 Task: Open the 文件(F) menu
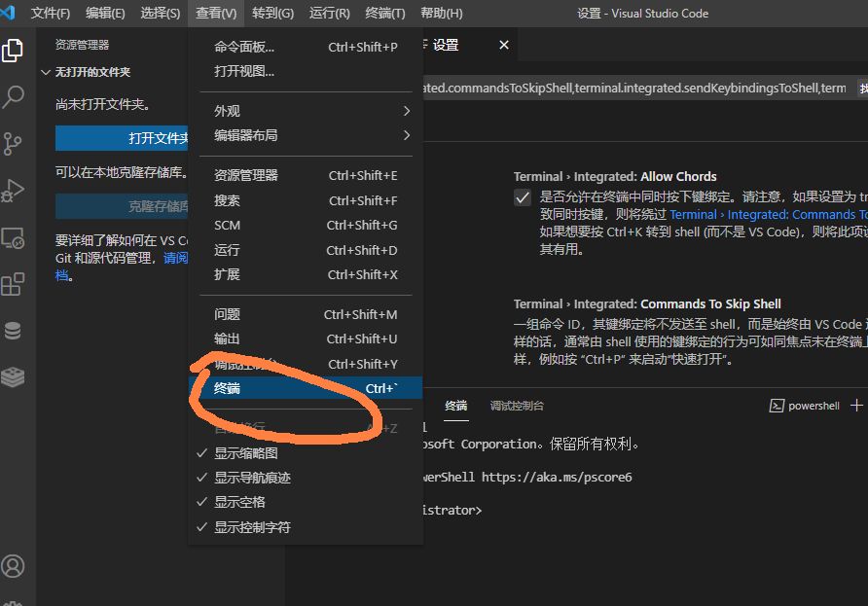pos(51,14)
